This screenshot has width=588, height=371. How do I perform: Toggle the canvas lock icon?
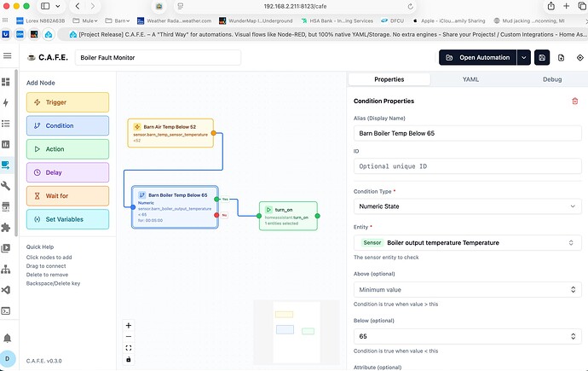(128, 359)
